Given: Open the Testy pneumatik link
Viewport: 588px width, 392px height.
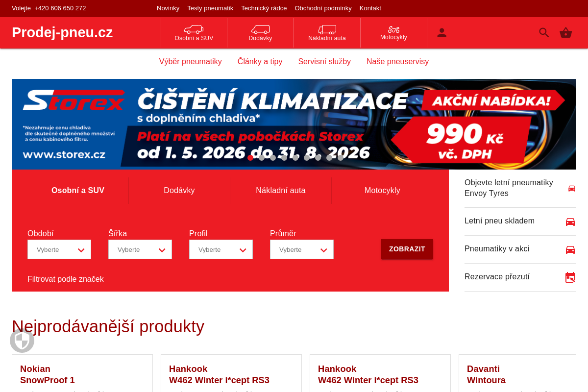Looking at the screenshot, I should point(210,8).
